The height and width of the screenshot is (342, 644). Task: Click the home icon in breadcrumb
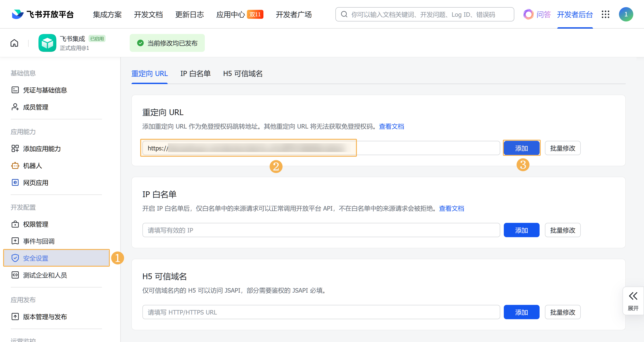(14, 43)
